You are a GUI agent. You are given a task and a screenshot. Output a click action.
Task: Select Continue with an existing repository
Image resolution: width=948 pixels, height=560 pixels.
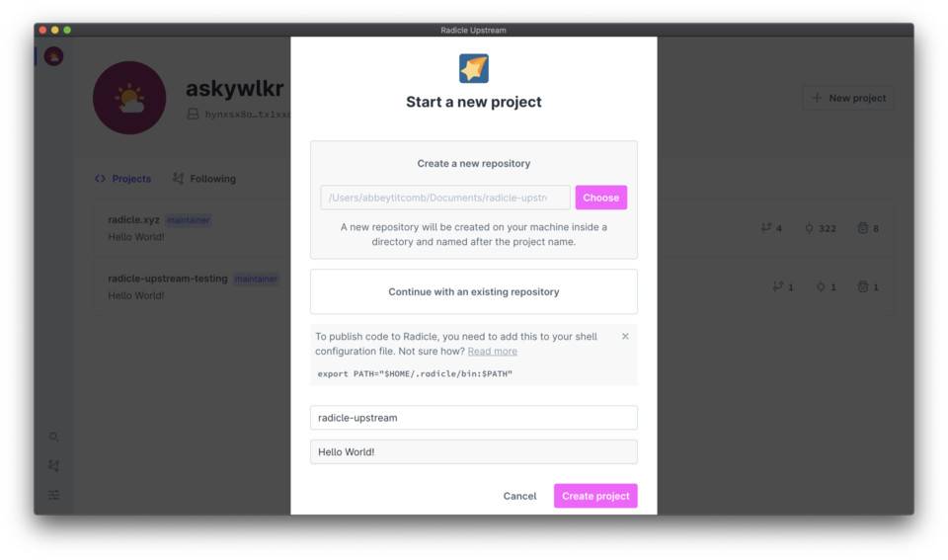(x=474, y=292)
